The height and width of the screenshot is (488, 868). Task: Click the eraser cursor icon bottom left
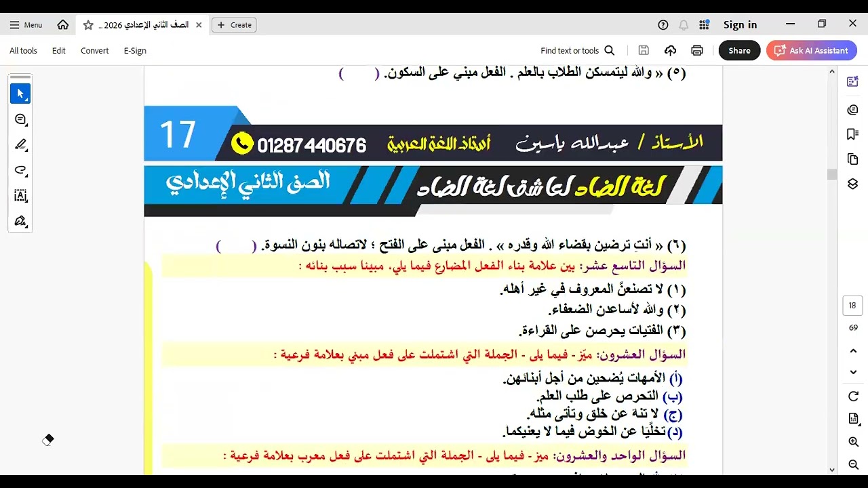point(47,440)
